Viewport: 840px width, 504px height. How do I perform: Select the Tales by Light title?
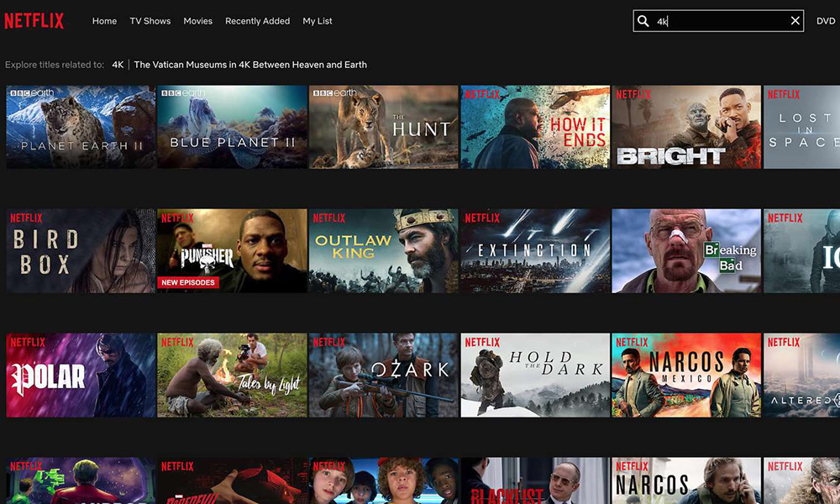[x=232, y=375]
